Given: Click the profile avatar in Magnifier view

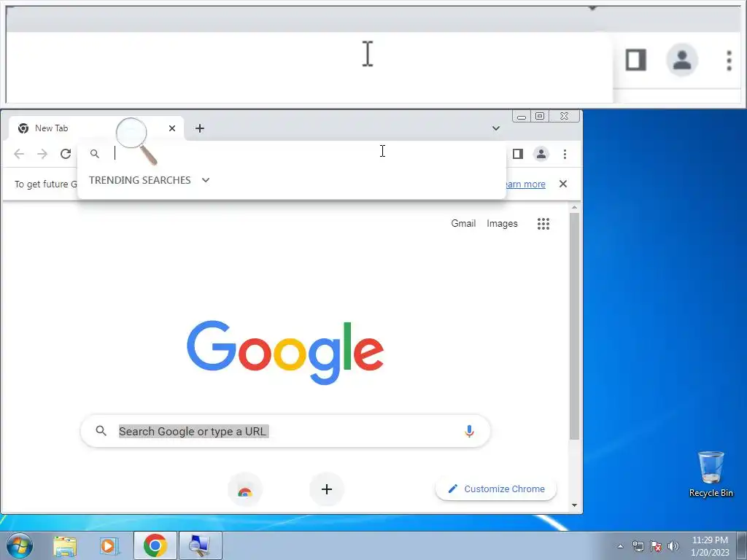Looking at the screenshot, I should coord(682,60).
